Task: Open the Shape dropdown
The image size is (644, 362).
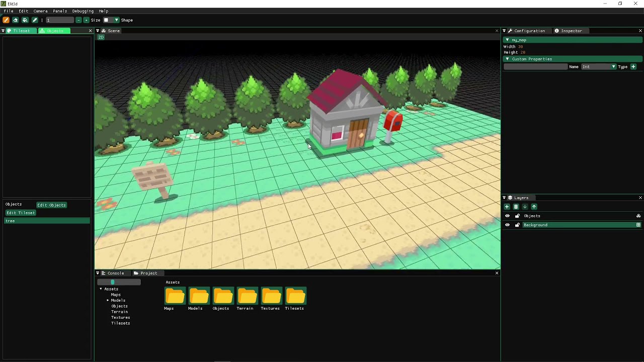Action: (116, 20)
